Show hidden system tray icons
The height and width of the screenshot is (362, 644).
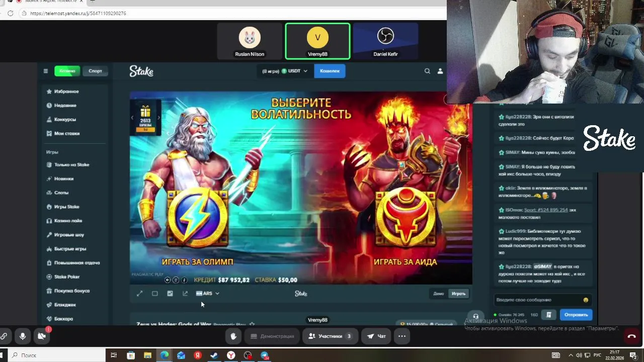(572, 355)
